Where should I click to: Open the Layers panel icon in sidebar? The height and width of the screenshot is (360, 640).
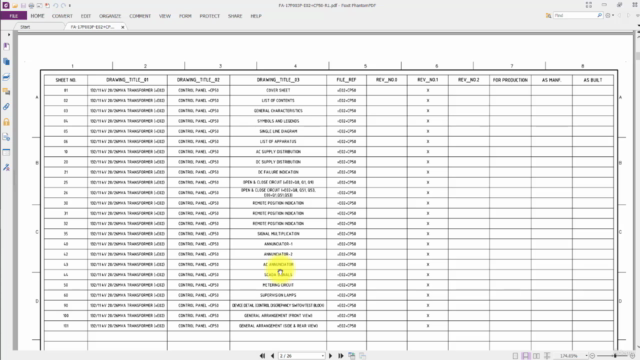pyautogui.click(x=7, y=77)
